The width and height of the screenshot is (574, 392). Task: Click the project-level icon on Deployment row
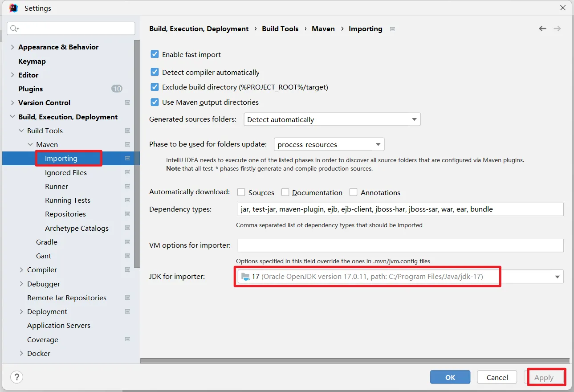tap(128, 311)
